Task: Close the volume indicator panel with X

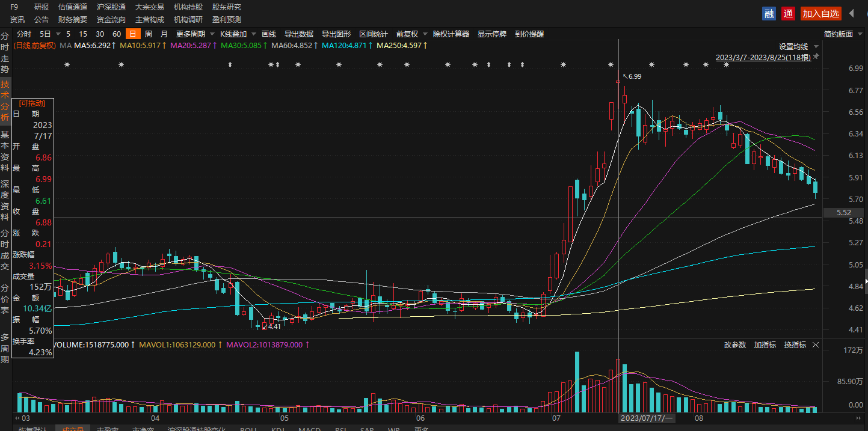Action: [816, 345]
